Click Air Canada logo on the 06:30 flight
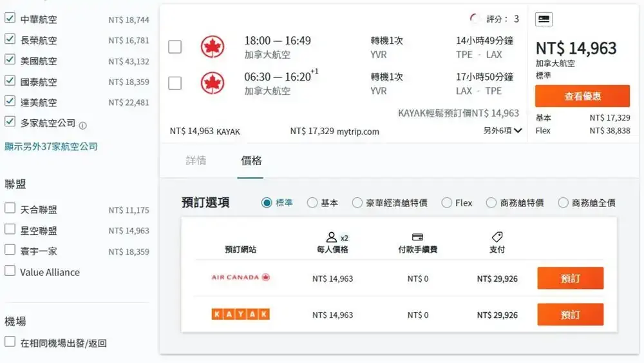 click(213, 83)
